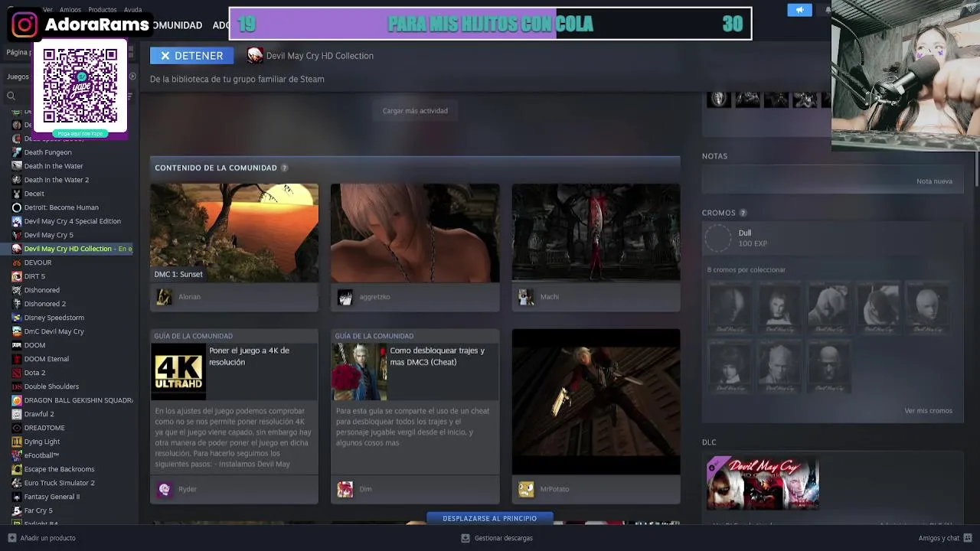Image resolution: width=980 pixels, height=551 pixels.
Task: Click DEVOUR game icon
Action: (x=17, y=262)
